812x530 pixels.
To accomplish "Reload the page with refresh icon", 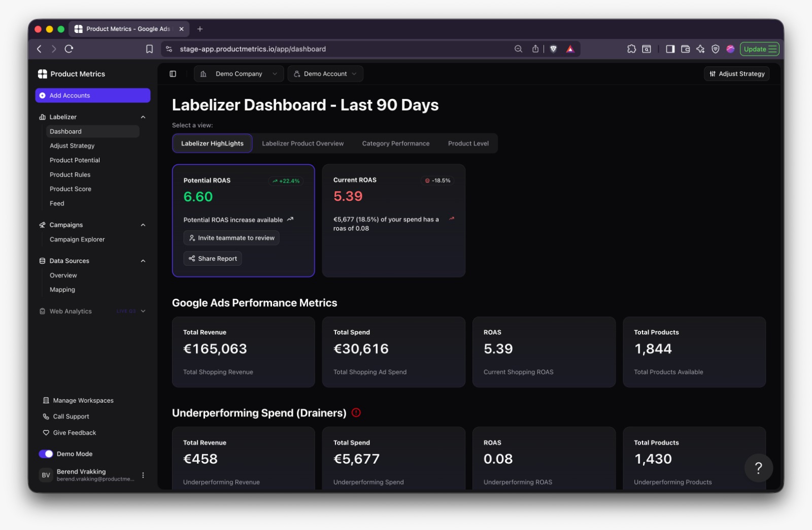I will [x=69, y=49].
